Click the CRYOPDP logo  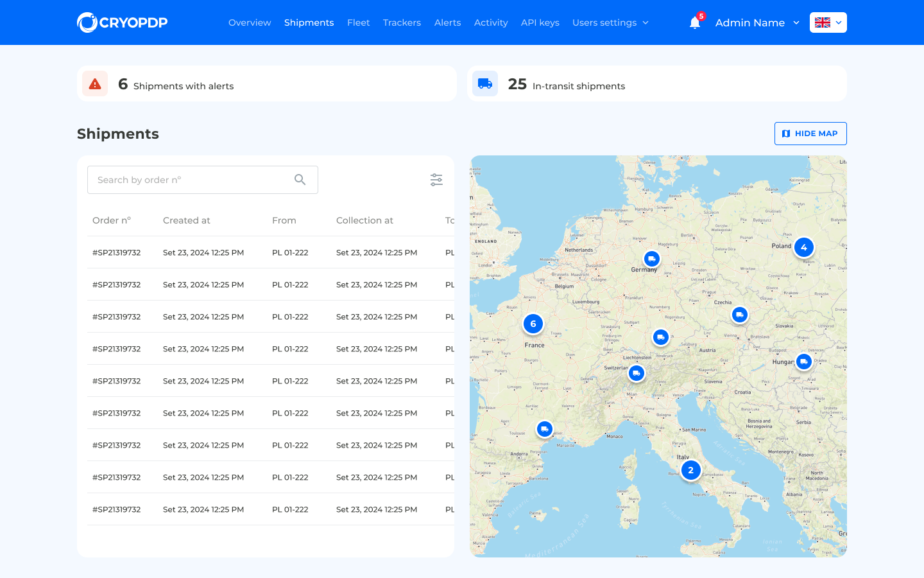click(122, 22)
